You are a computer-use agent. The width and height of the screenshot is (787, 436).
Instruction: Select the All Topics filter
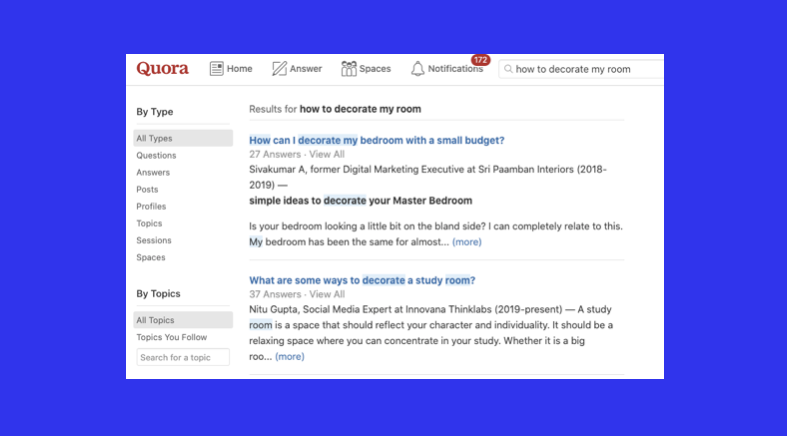click(x=183, y=320)
